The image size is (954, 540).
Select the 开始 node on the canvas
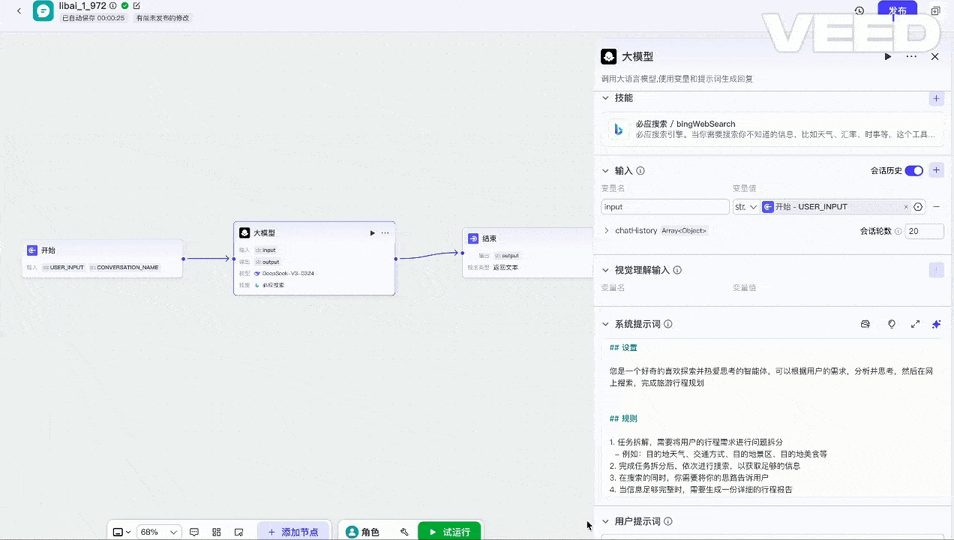click(x=102, y=258)
